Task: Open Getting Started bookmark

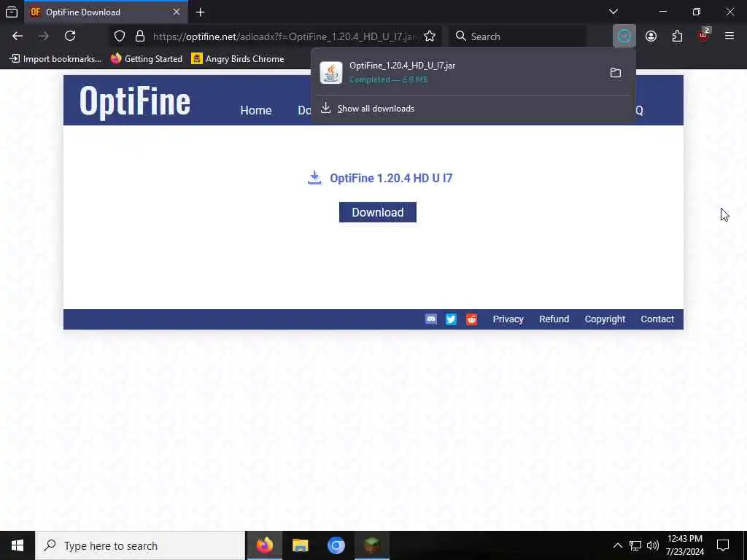Action: point(146,59)
